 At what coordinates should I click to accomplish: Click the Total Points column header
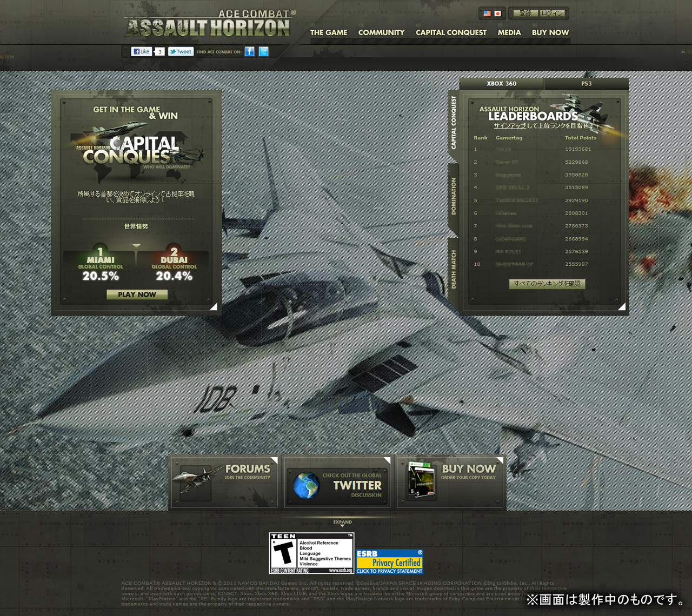[x=581, y=138]
